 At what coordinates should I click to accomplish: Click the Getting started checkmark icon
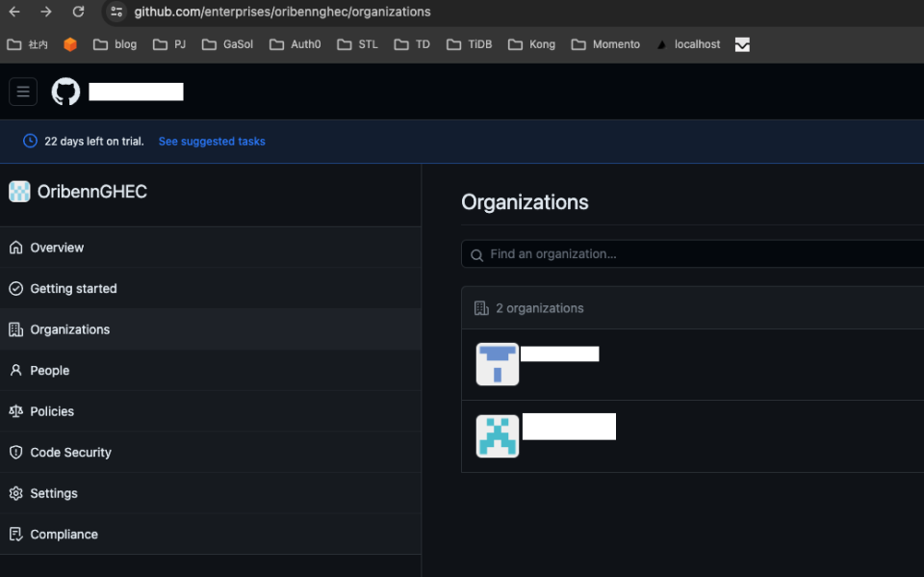click(x=15, y=288)
